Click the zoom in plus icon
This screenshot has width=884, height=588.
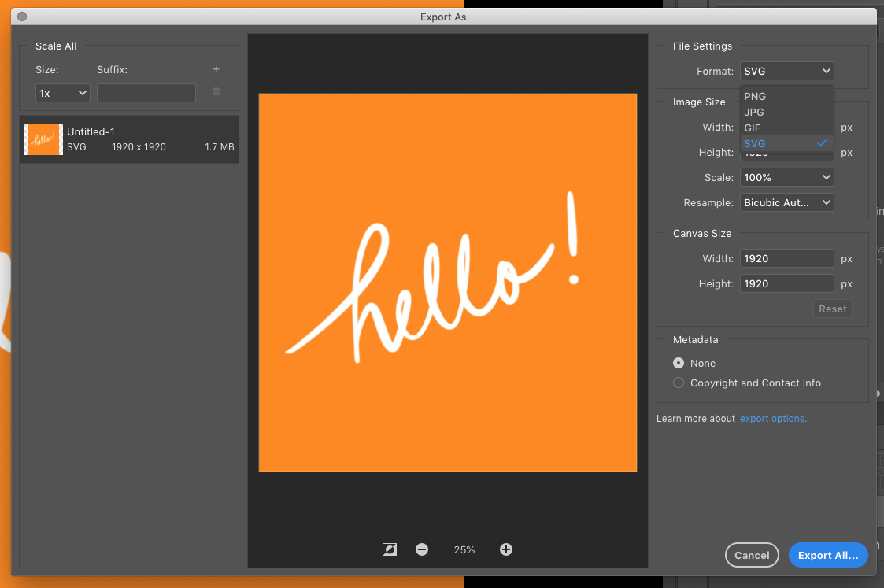click(506, 549)
